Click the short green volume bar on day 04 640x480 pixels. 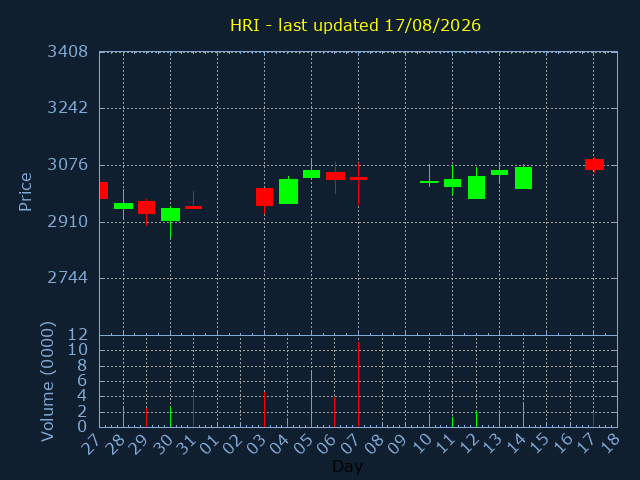click(288, 422)
